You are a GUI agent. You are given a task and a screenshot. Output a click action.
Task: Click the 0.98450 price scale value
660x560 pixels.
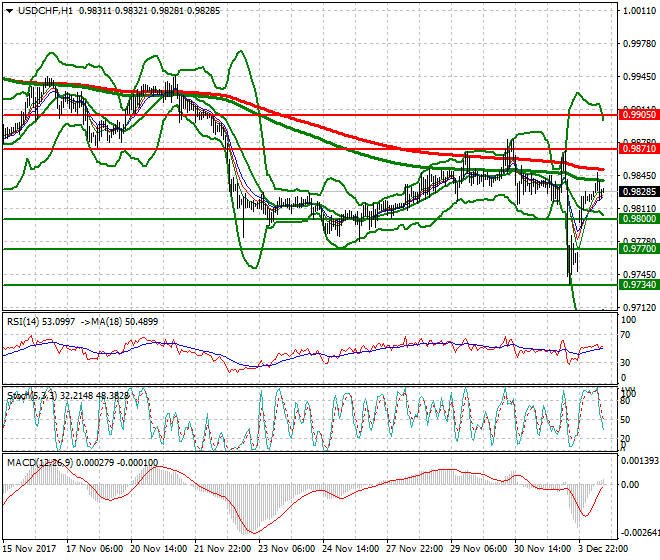pyautogui.click(x=639, y=176)
